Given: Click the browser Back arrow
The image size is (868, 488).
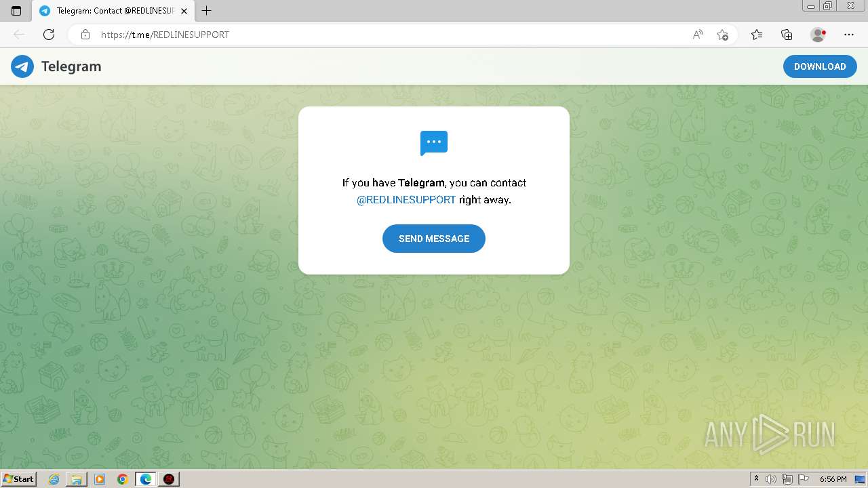Looking at the screenshot, I should click(x=19, y=35).
